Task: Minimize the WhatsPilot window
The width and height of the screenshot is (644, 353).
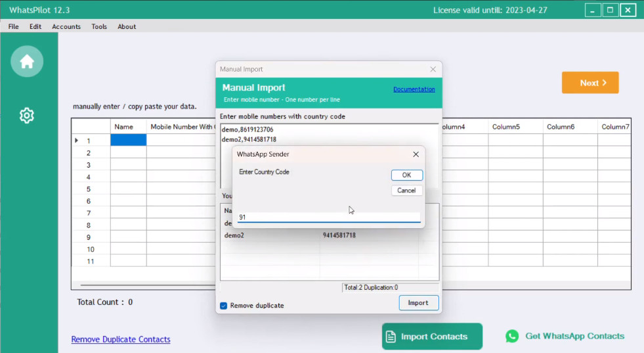Action: (x=593, y=11)
